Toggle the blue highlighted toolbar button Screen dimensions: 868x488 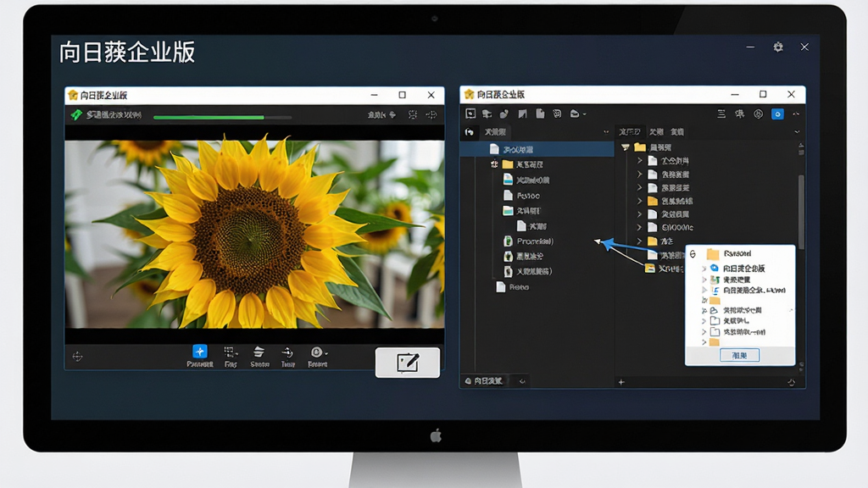coord(778,114)
